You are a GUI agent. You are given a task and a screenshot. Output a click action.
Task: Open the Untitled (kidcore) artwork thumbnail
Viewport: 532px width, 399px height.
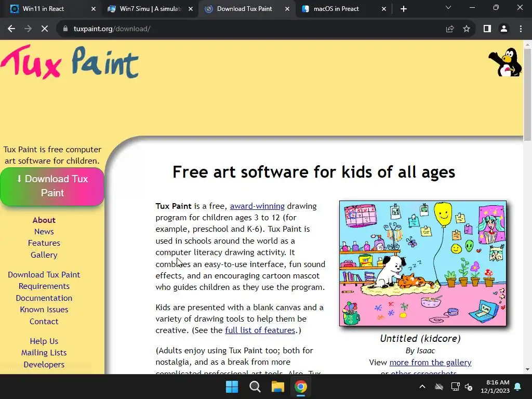[x=423, y=263]
